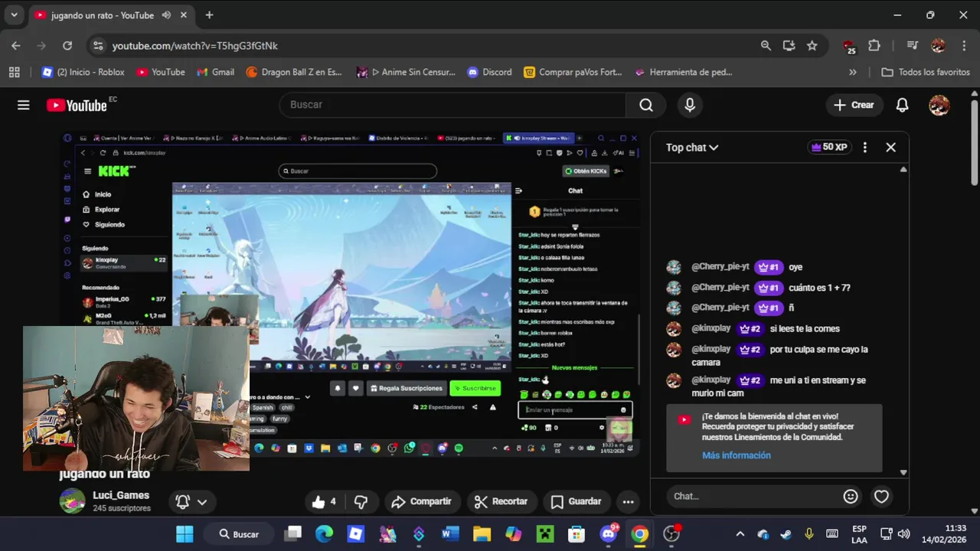Expand the Top chat mode dropdown
This screenshot has height=551, width=980.
coord(692,147)
